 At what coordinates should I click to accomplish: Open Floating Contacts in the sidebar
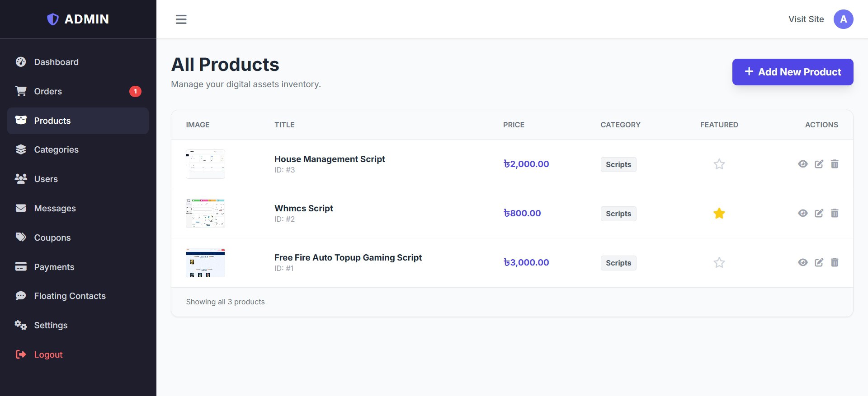(x=70, y=296)
